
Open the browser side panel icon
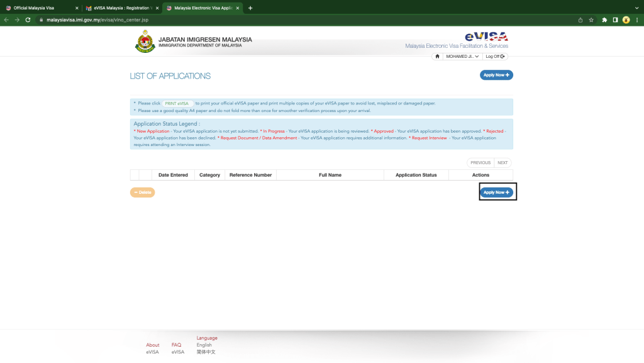click(x=615, y=20)
